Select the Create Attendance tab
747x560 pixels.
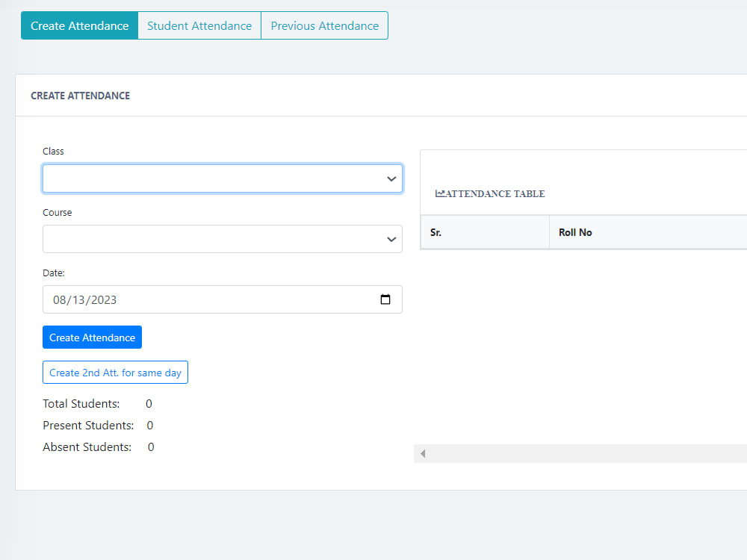pyautogui.click(x=79, y=25)
